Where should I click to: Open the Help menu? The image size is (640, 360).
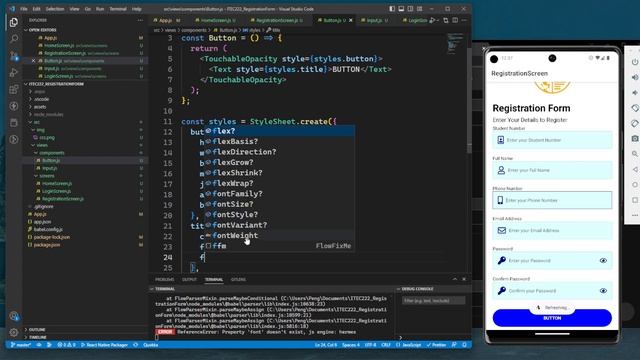tap(137, 9)
